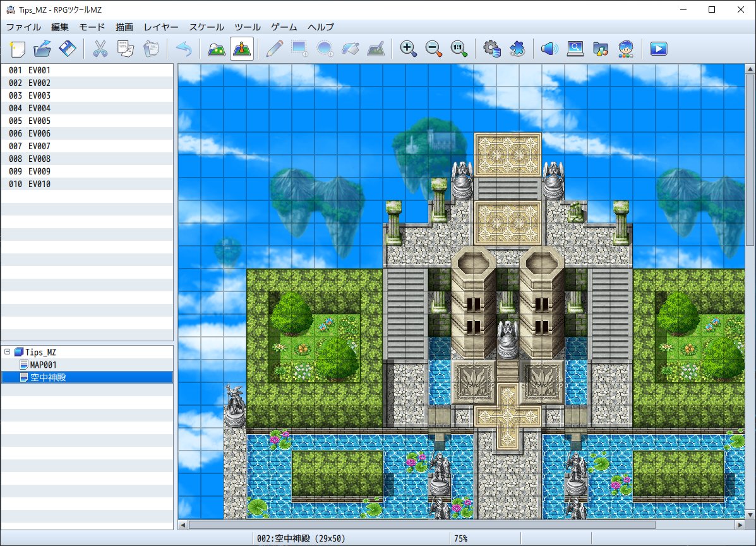Image resolution: width=756 pixels, height=546 pixels.
Task: Open the Plugin Manager puzzle icon
Action: 517,49
